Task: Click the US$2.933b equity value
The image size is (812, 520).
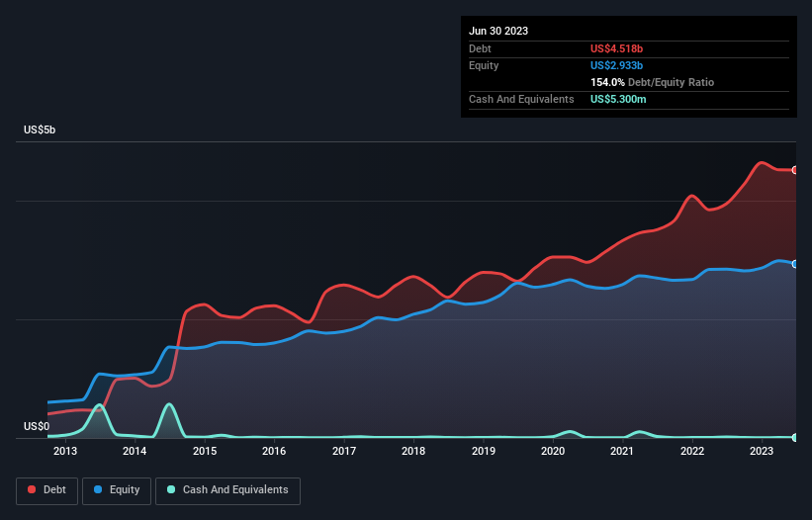Action: [616, 65]
